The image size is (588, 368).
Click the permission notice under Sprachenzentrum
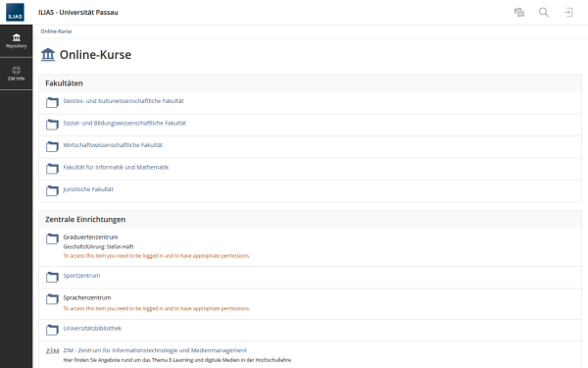point(157,309)
